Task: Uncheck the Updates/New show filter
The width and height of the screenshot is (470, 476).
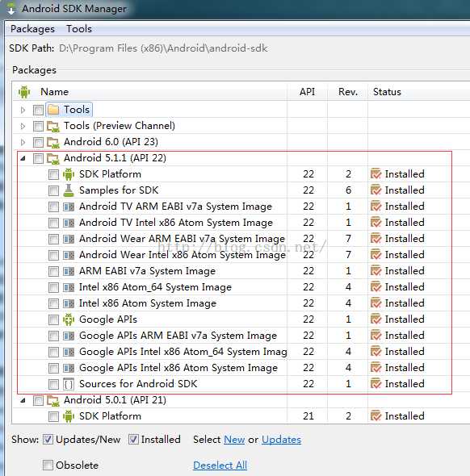Action: click(x=48, y=439)
